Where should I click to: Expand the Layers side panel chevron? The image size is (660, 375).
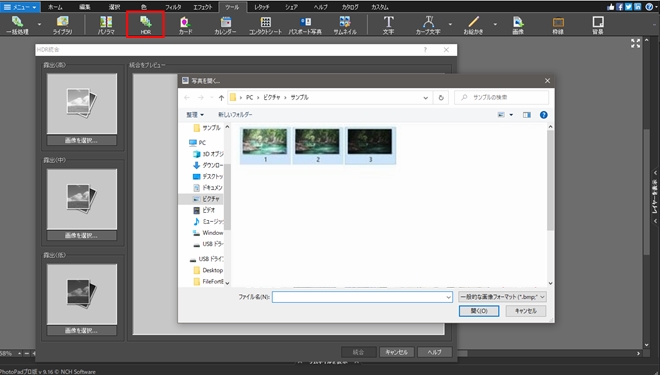tap(655, 173)
